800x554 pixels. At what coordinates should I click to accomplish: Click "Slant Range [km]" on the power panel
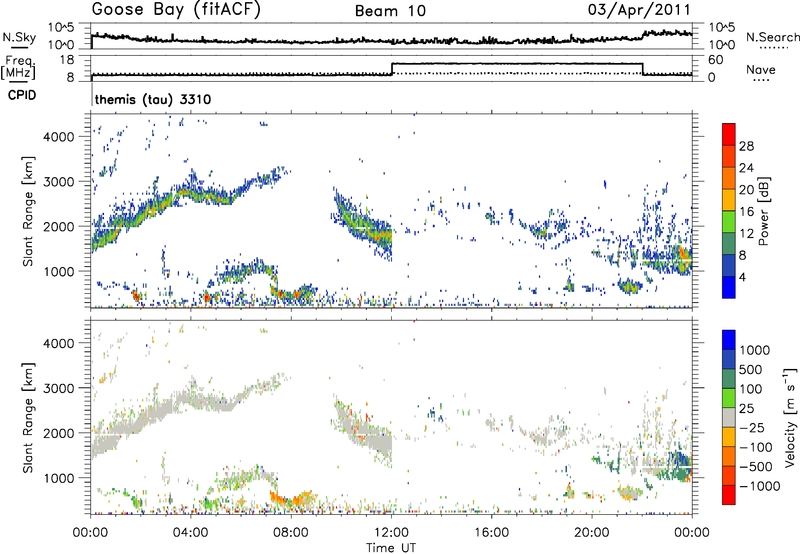tap(28, 211)
